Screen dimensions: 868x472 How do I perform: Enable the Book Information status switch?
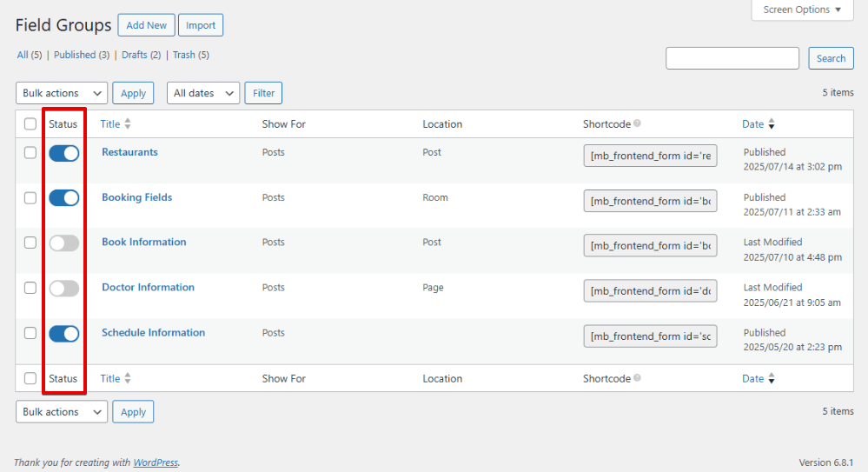64,243
